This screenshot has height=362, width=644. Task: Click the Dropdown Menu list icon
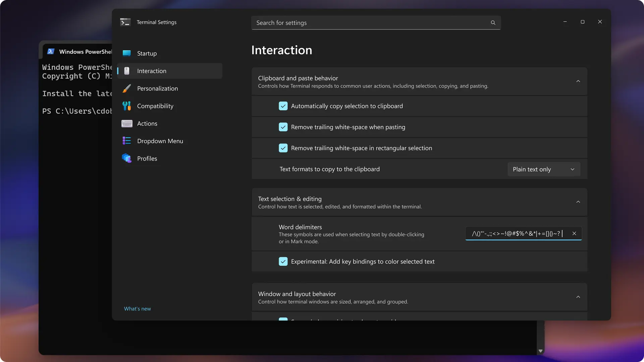126,141
